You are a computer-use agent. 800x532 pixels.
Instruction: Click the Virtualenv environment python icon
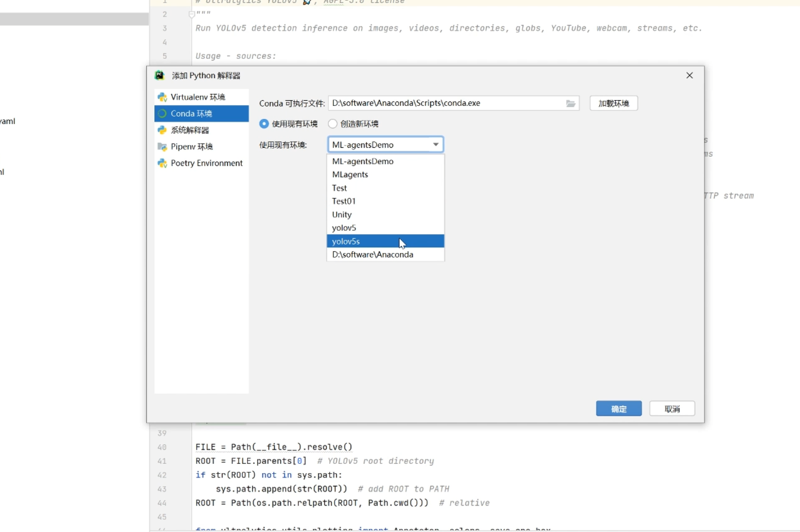[x=162, y=97]
